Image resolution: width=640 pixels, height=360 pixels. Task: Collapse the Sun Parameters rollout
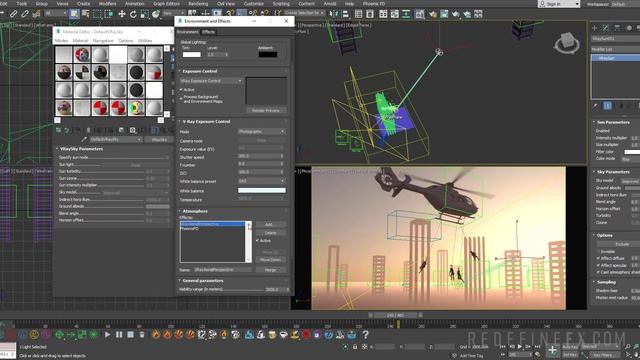pyautogui.click(x=613, y=122)
